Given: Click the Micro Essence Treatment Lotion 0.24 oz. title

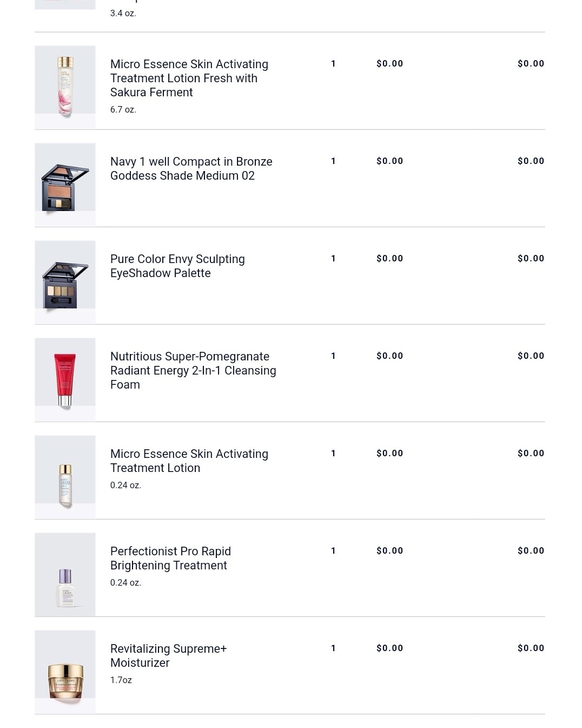Looking at the screenshot, I should 189,461.
